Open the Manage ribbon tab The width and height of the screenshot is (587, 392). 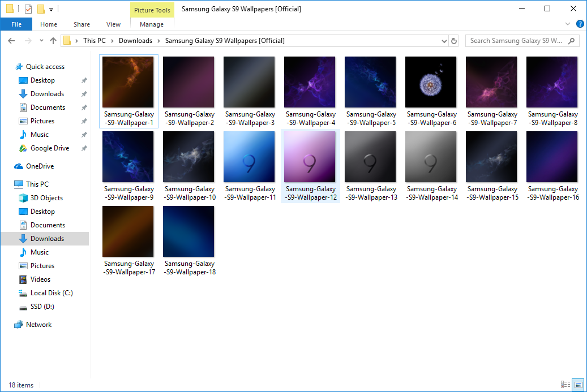coord(152,24)
